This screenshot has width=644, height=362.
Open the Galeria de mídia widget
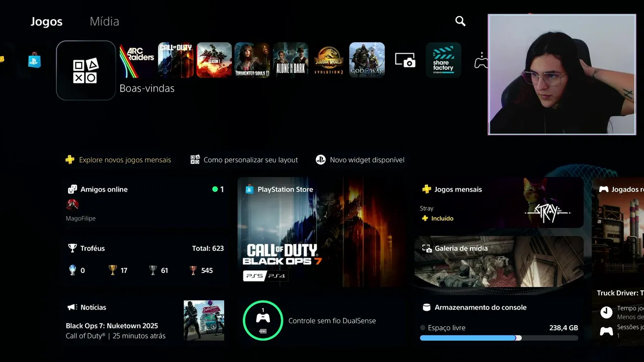pos(499,261)
